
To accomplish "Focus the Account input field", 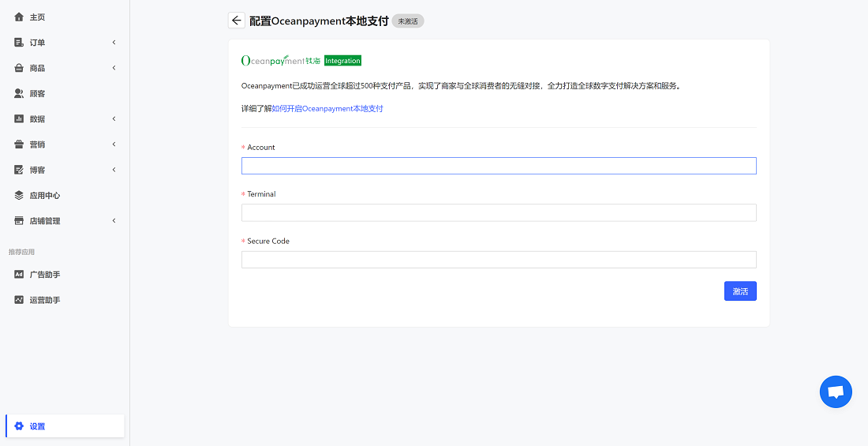I will click(x=499, y=166).
